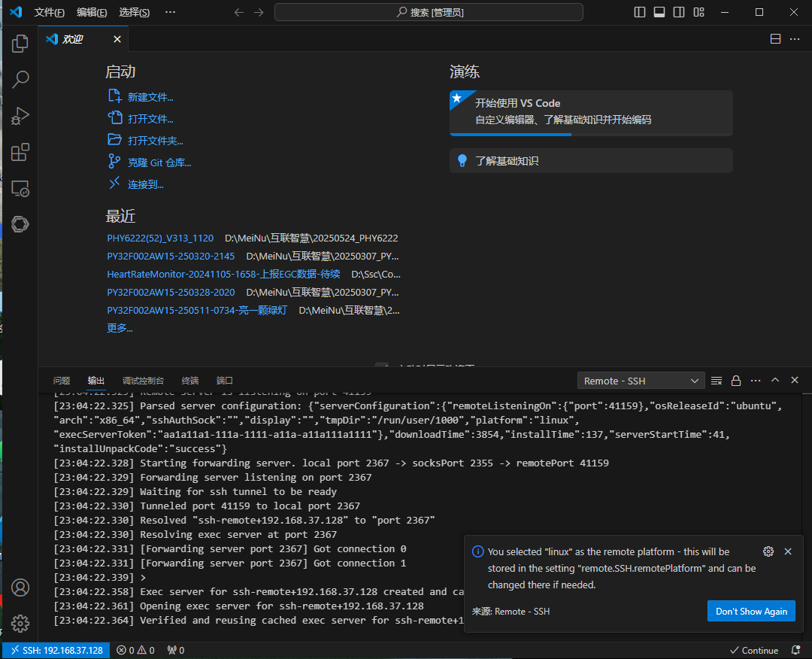Image resolution: width=812 pixels, height=659 pixels.
Task: Open the 开始使用 VS Code walkthrough
Action: (x=591, y=112)
